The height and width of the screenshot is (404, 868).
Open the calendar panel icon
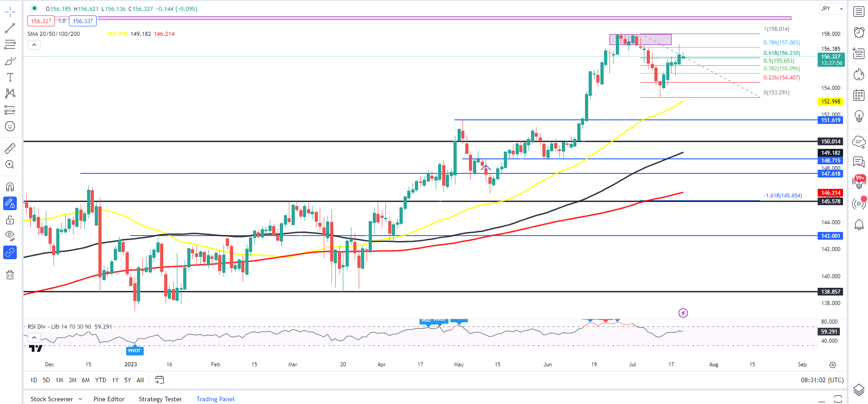pyautogui.click(x=859, y=95)
